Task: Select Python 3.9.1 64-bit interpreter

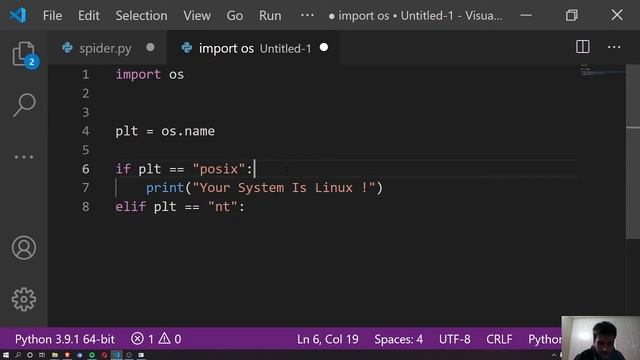Action: click(65, 339)
